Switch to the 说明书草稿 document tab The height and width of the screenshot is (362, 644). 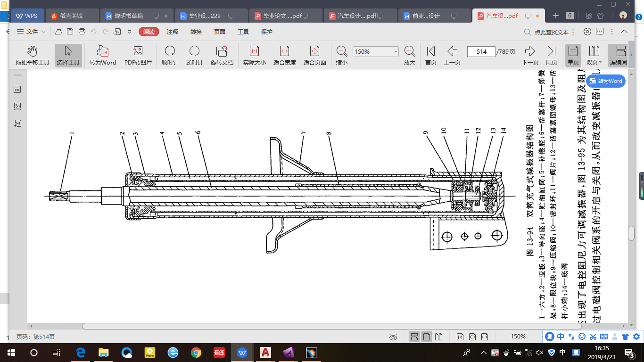128,16
